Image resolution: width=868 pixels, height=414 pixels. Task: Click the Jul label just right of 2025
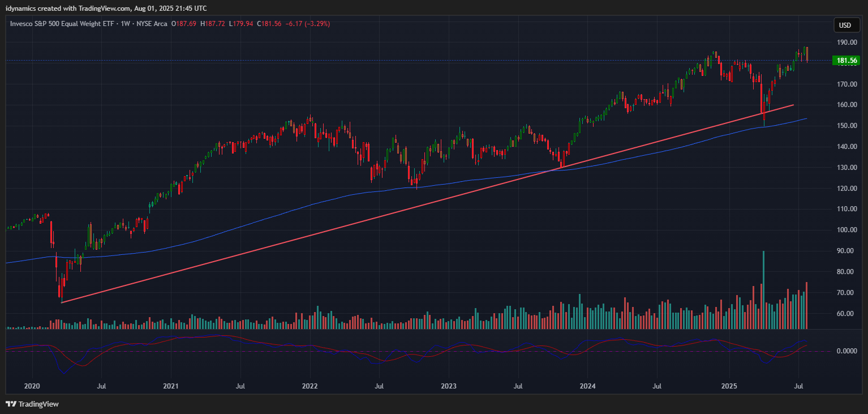coord(798,386)
